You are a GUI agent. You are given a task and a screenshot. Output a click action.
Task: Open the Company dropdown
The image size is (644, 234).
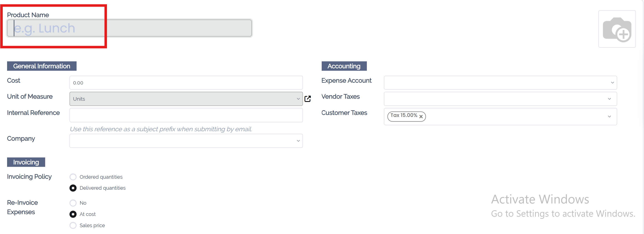point(298,141)
